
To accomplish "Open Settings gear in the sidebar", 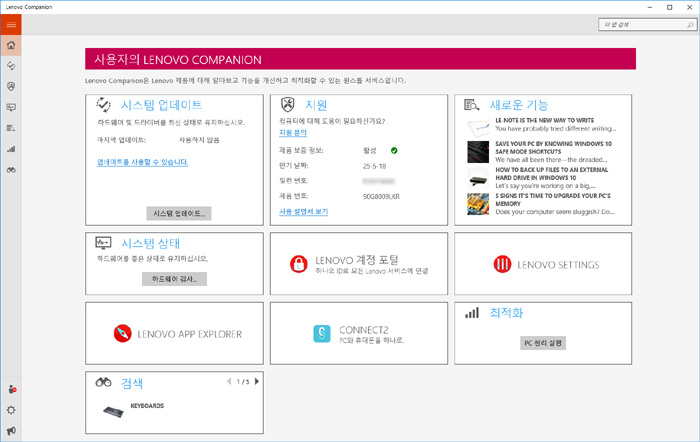I will (x=11, y=410).
